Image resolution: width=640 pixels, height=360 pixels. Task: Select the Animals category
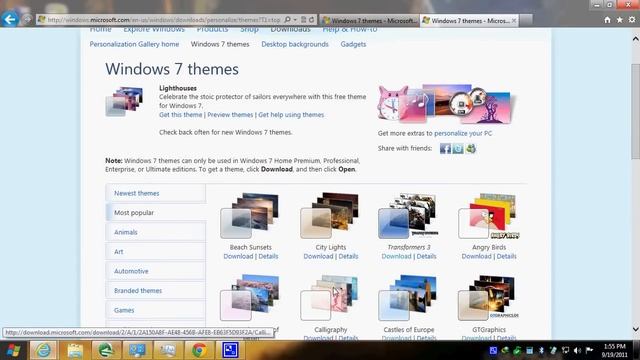click(156, 232)
